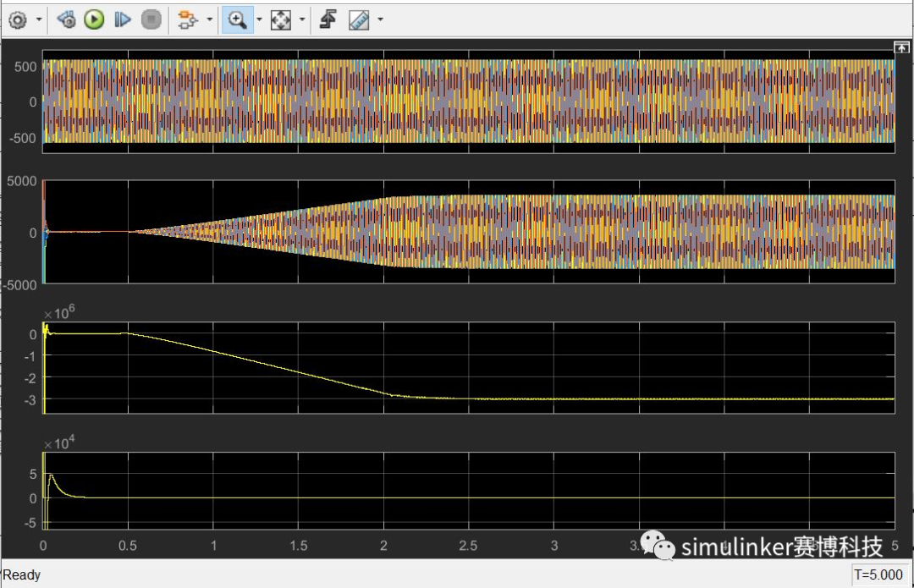Stop the simulation
The image size is (914, 588).
click(x=151, y=19)
